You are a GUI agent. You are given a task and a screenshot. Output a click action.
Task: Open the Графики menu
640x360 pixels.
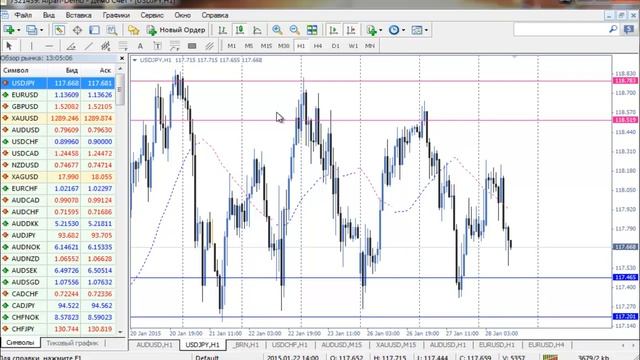tap(116, 15)
